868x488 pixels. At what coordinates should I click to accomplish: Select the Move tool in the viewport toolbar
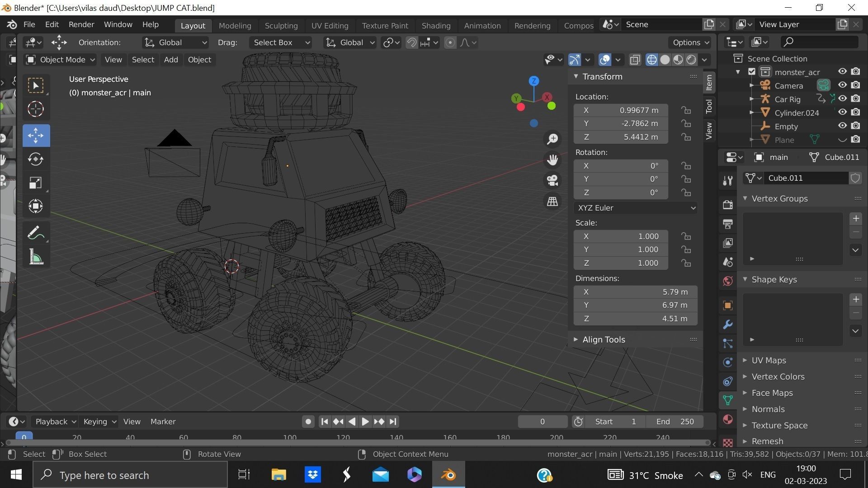(35, 135)
